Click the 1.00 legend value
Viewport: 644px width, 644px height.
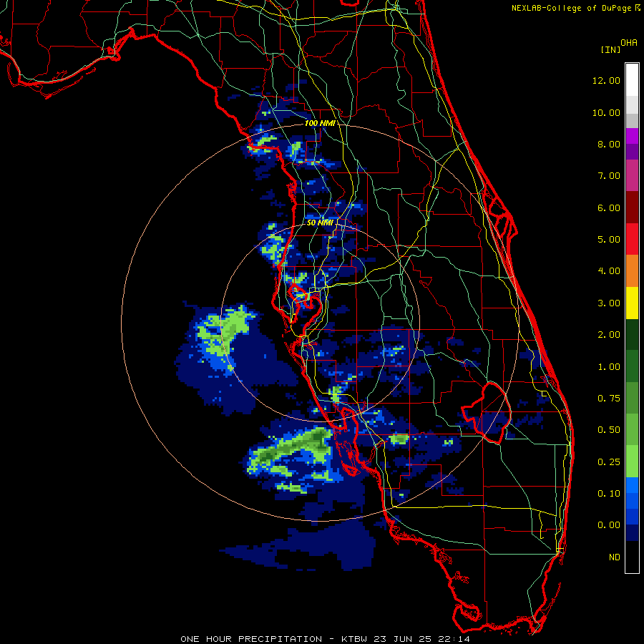point(609,367)
